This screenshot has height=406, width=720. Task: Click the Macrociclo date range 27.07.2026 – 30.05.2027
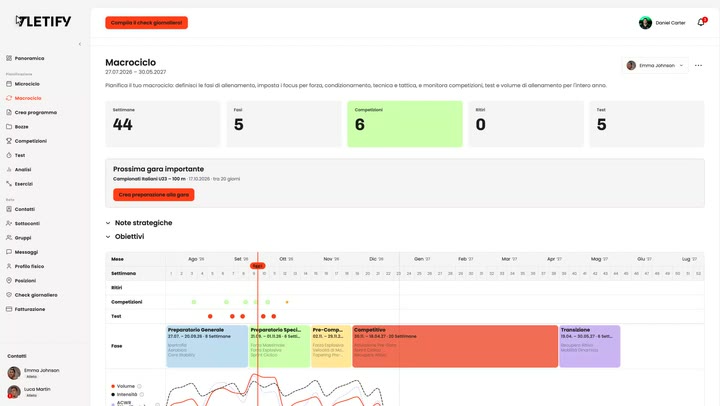[135, 72]
